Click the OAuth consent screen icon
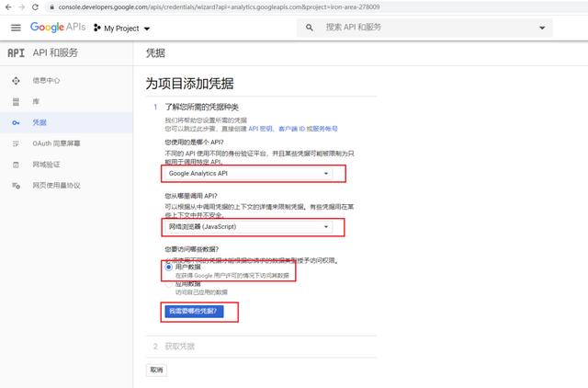 (16, 143)
